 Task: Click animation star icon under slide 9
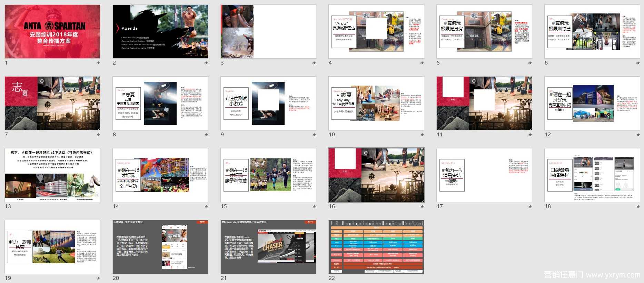click(x=314, y=135)
